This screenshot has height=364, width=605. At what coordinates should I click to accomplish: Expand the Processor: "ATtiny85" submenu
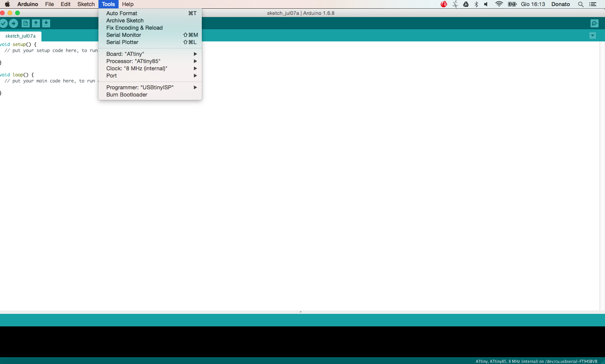point(150,61)
